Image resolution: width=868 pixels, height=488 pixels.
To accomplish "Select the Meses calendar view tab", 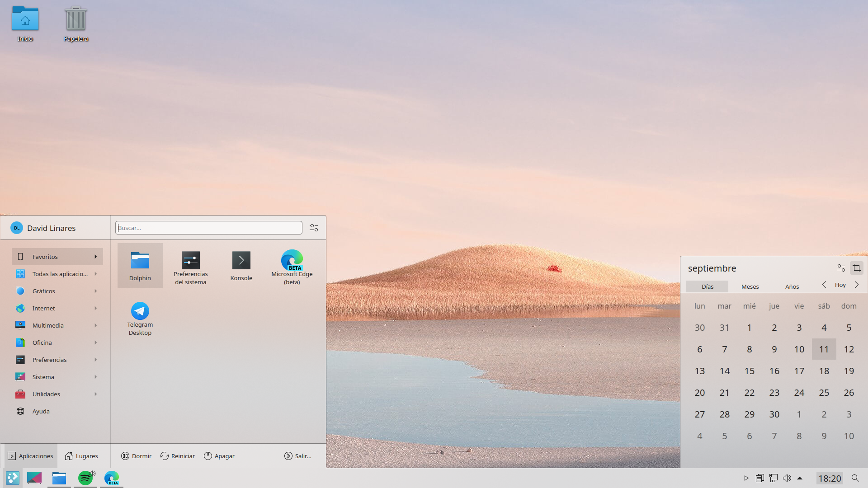I will (x=750, y=286).
